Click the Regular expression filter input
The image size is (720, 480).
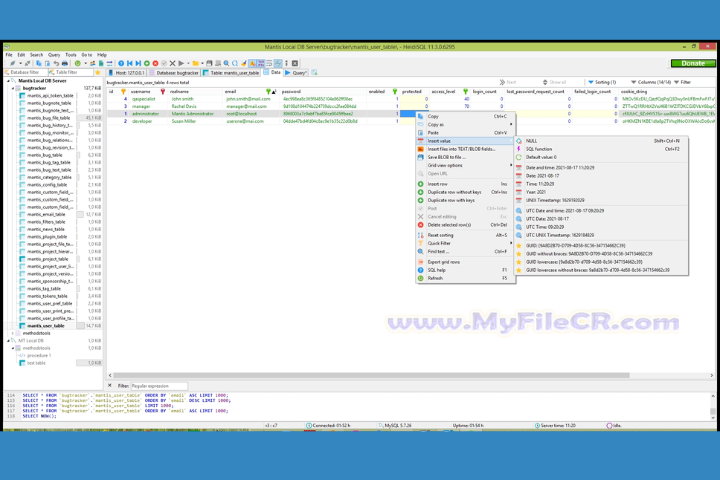[159, 386]
